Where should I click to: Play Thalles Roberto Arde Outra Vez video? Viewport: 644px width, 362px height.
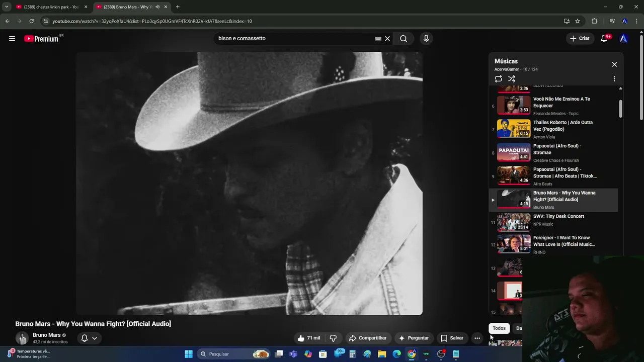point(553,129)
